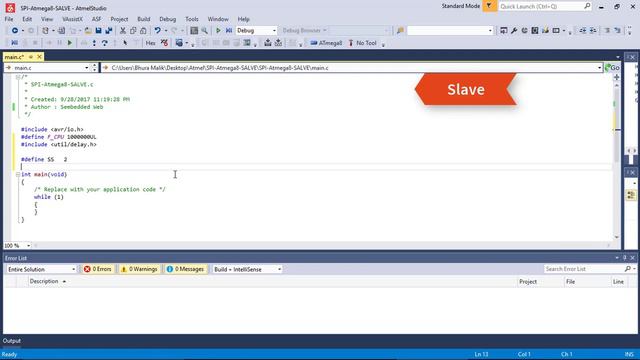640x360 pixels.
Task: Click the Start Debugging and Break icon
Action: pyautogui.click(x=229, y=31)
